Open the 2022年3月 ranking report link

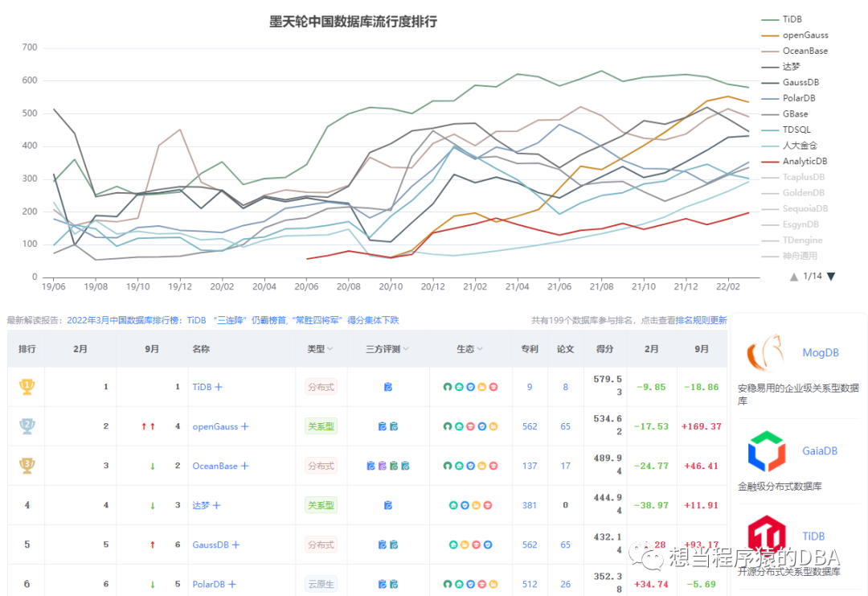point(232,320)
